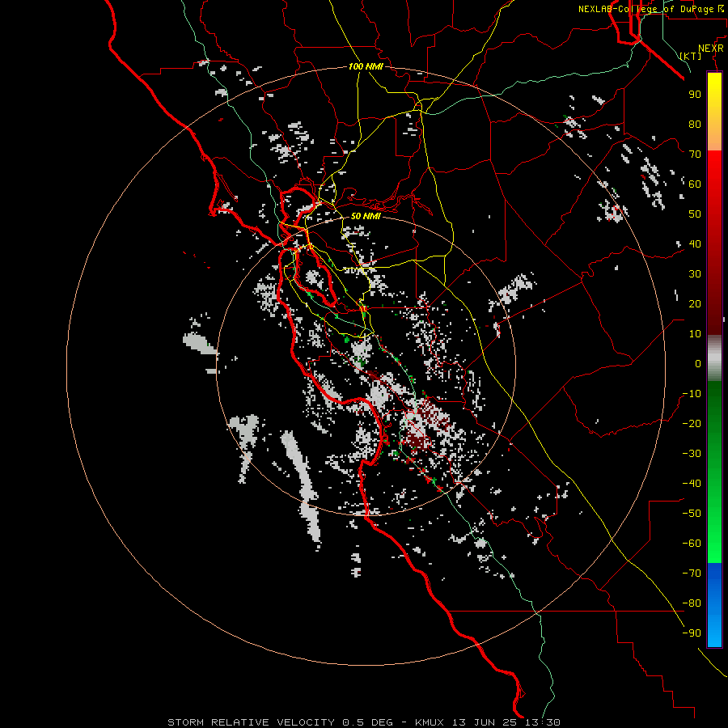Click the NEXR label above the legend

pyautogui.click(x=710, y=49)
